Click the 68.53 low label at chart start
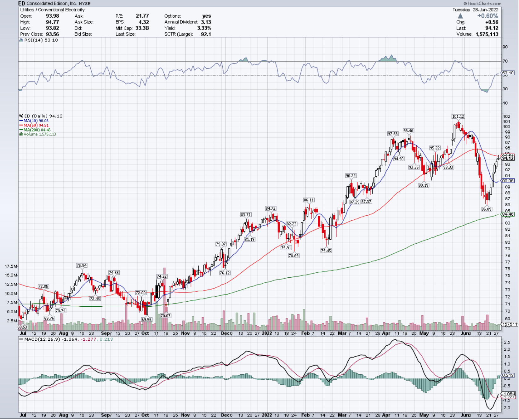Viewport: 519px width, 420px height. coord(22,328)
